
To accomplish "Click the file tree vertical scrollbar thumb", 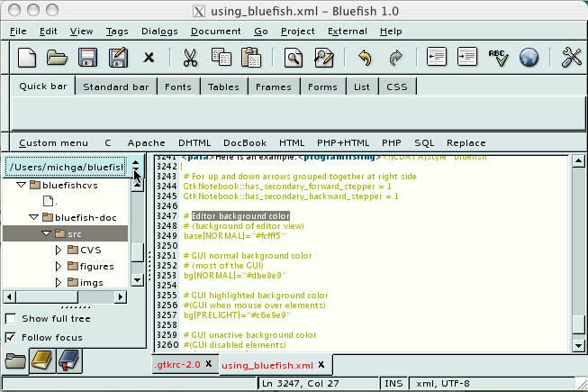I will [137, 252].
